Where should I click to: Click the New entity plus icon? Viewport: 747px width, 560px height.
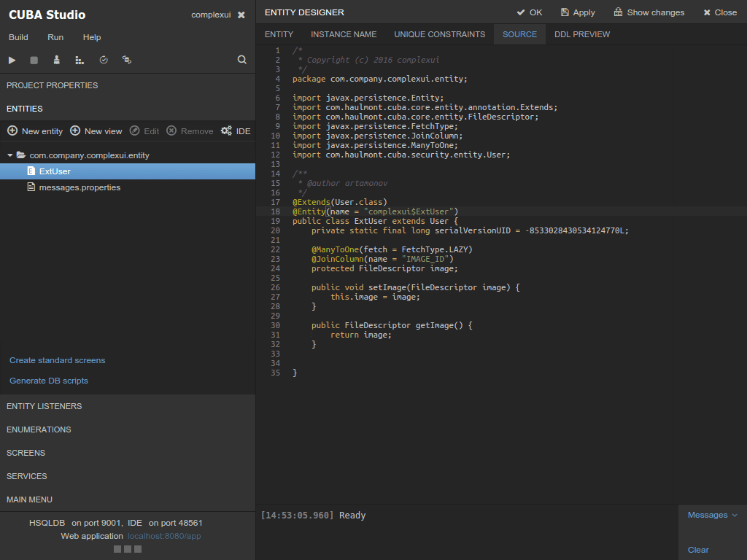tap(12, 131)
